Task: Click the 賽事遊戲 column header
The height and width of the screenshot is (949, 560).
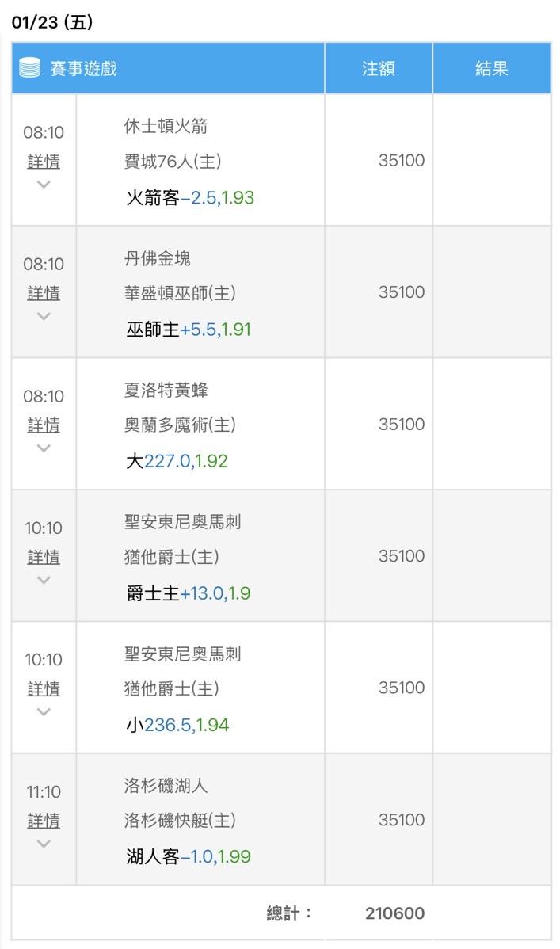Action: [83, 68]
